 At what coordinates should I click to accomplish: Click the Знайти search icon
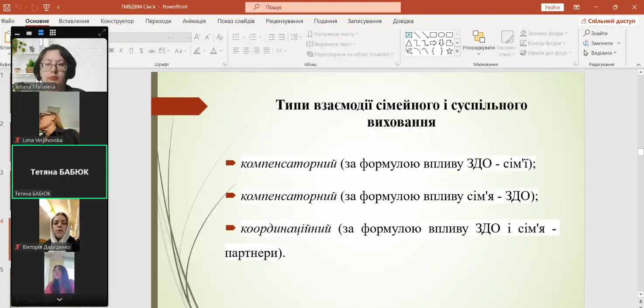(x=587, y=33)
